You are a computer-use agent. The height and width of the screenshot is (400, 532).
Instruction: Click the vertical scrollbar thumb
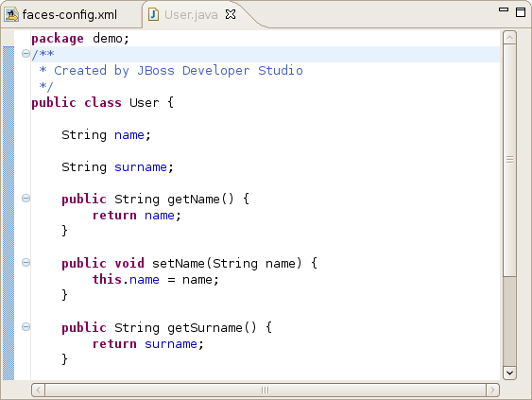coord(509,160)
